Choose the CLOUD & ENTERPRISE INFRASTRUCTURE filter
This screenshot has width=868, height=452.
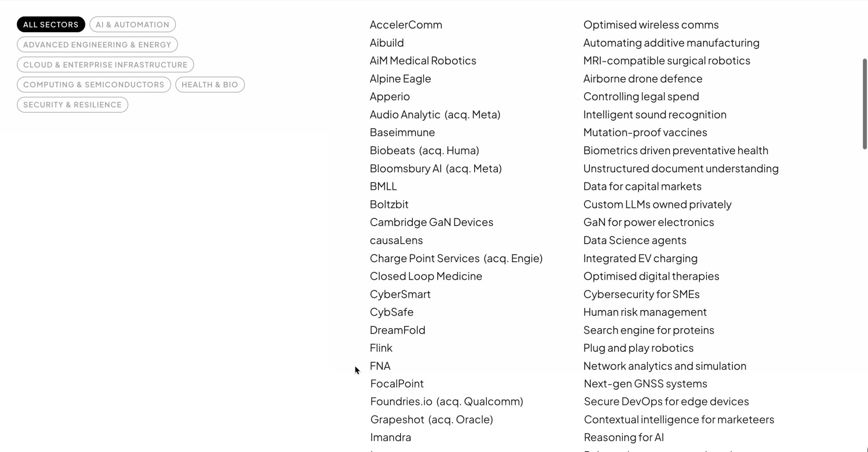click(105, 64)
